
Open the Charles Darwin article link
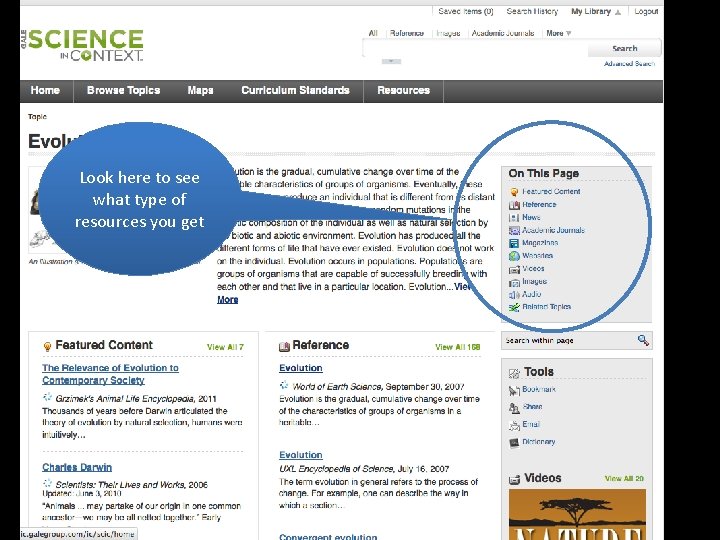pyautogui.click(x=77, y=467)
